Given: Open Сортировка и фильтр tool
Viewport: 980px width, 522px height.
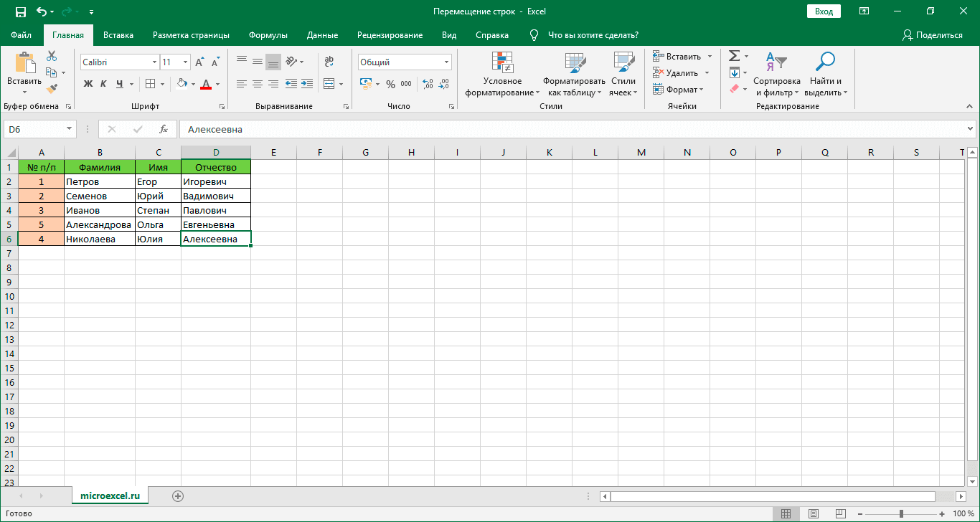Looking at the screenshot, I should 777,72.
